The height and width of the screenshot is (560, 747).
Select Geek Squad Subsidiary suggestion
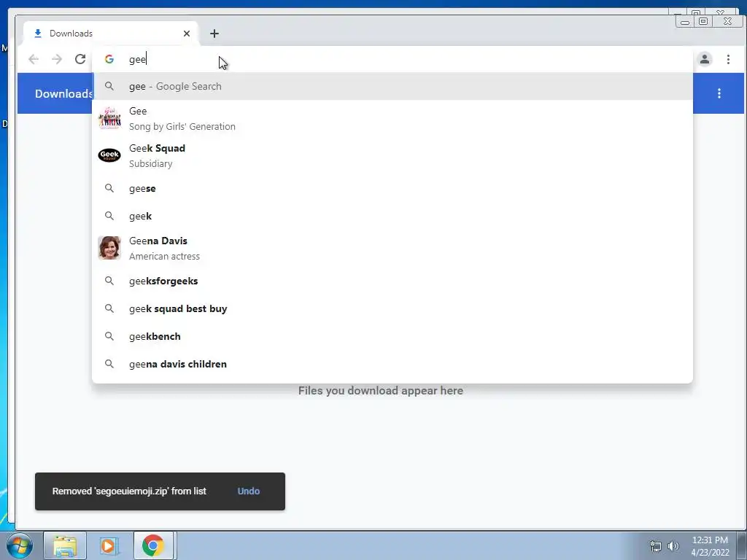coord(392,156)
